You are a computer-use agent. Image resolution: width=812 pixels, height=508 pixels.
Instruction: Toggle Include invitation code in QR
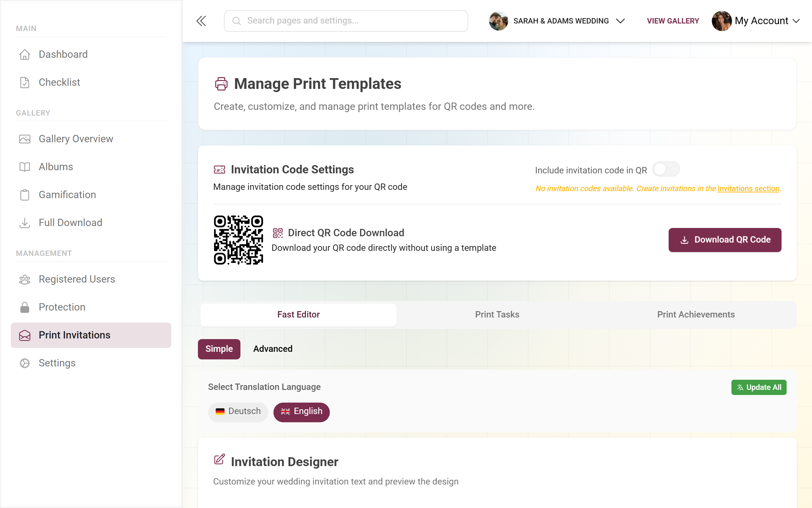(x=666, y=169)
